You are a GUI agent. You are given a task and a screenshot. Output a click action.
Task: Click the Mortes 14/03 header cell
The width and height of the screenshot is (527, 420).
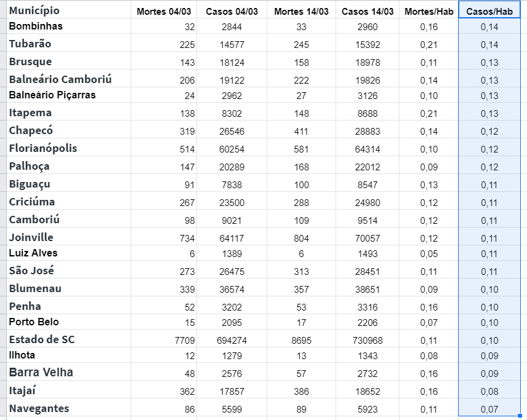pyautogui.click(x=302, y=9)
